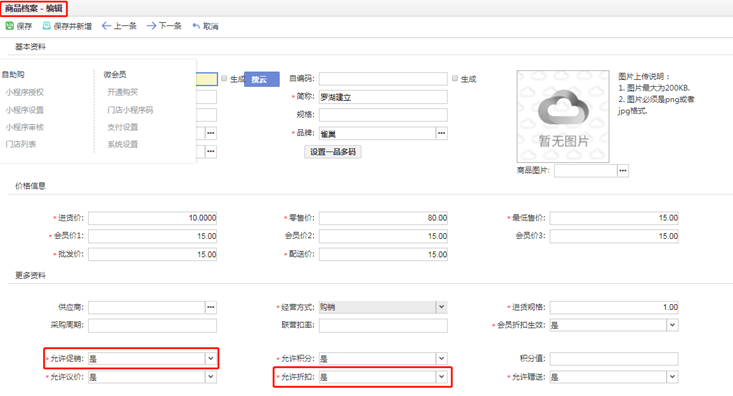The image size is (733, 396).
Task: Click the 品牌 text field
Action: pyautogui.click(x=378, y=133)
